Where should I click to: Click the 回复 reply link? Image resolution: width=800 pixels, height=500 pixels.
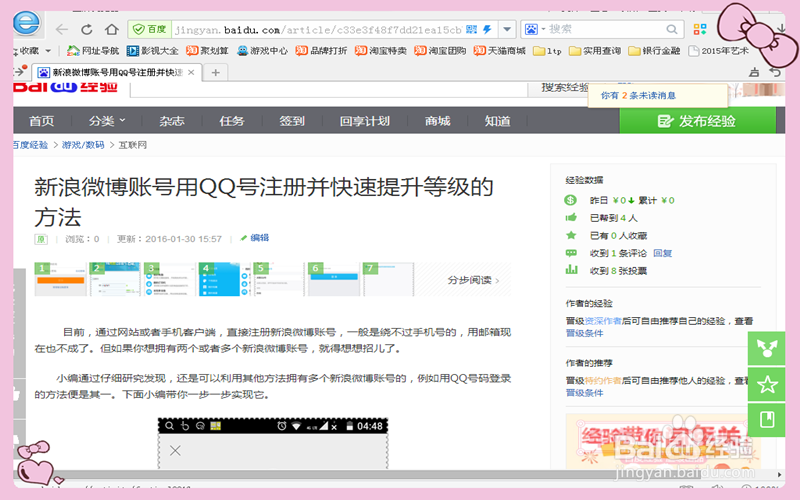click(x=662, y=253)
